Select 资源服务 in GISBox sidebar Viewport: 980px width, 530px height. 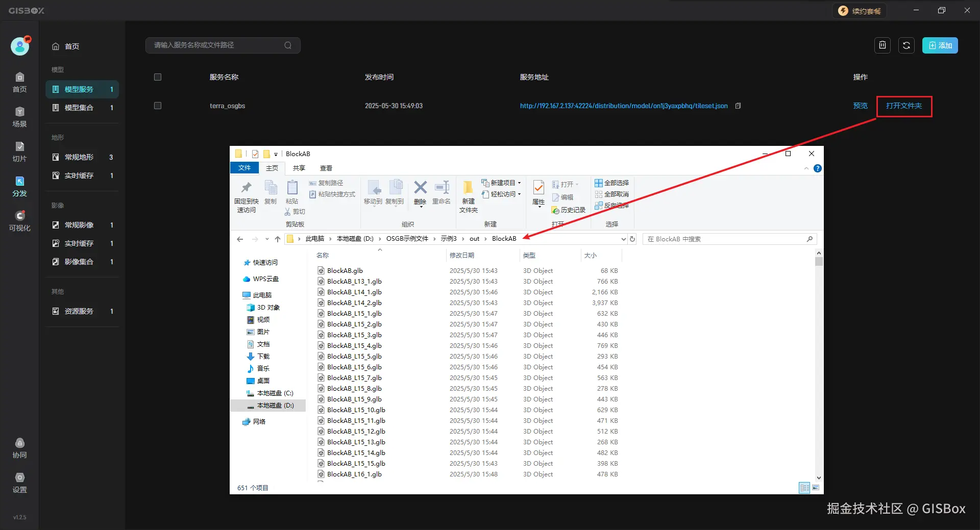[x=82, y=311]
